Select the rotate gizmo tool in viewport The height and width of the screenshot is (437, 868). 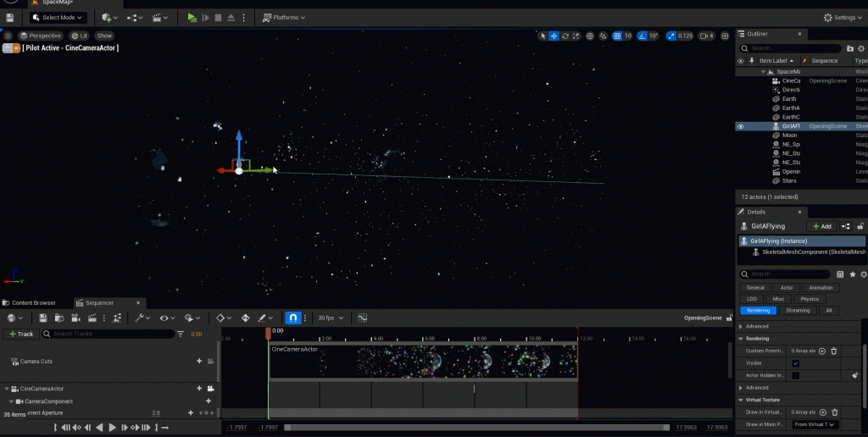(x=566, y=36)
